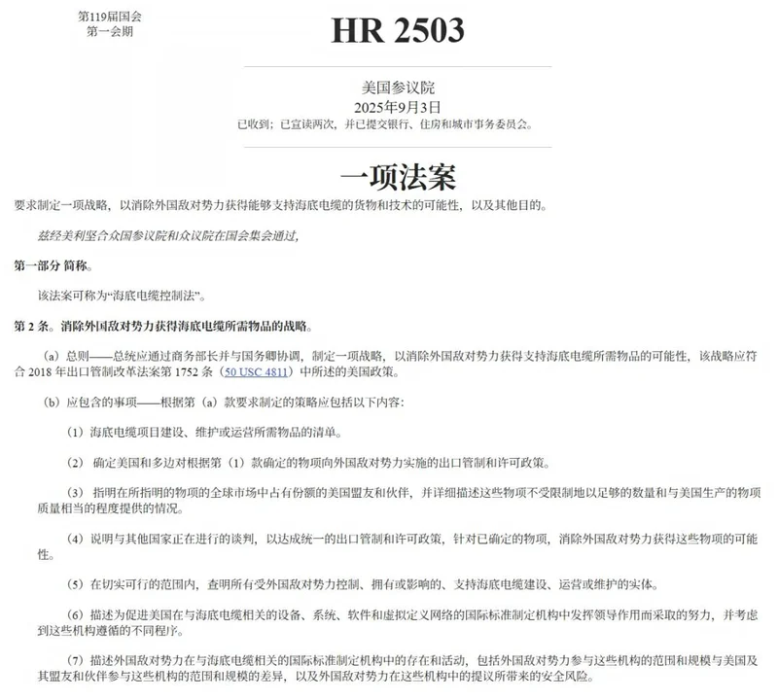The width and height of the screenshot is (778, 700).
Task: Click item (4) about 谈判 with other countries
Action: coord(398,546)
